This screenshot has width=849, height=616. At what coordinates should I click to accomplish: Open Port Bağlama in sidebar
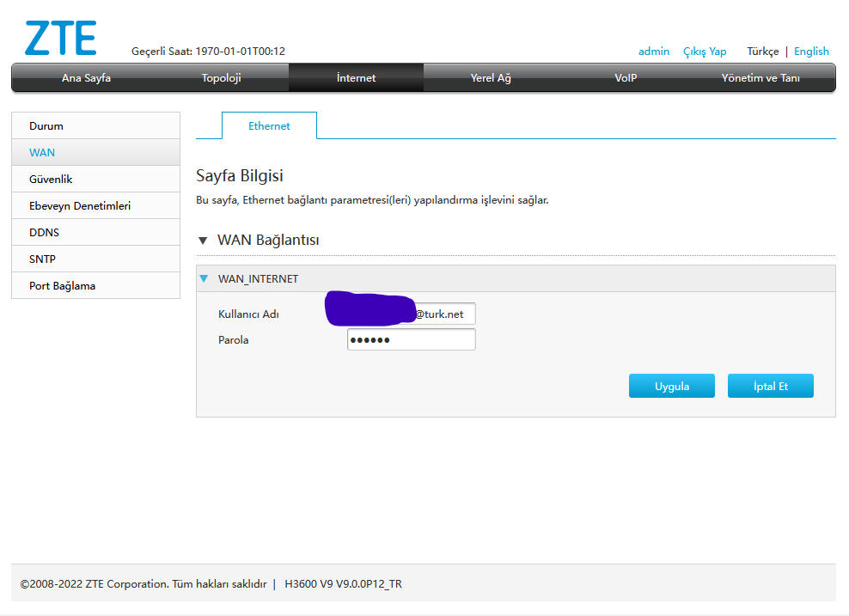pyautogui.click(x=96, y=285)
